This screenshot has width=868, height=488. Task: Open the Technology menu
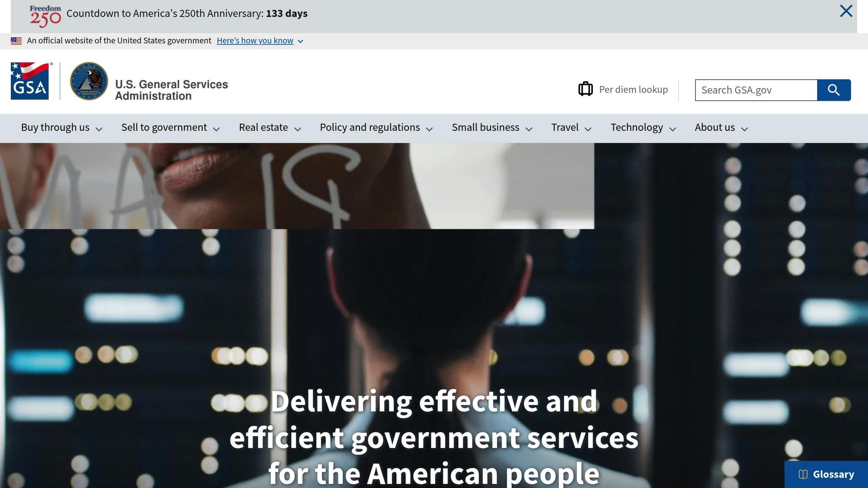coord(643,128)
